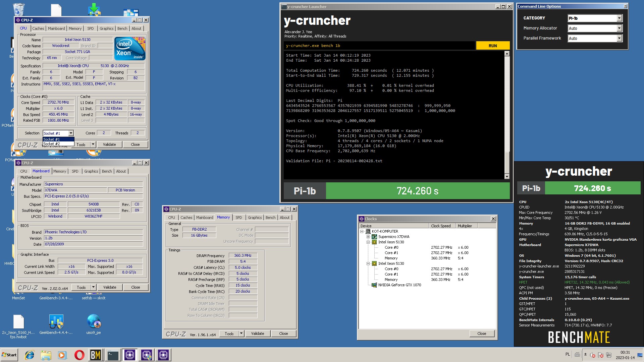Click Validate in Memory CPU-Z window
The width and height of the screenshot is (644, 362).
tap(258, 334)
